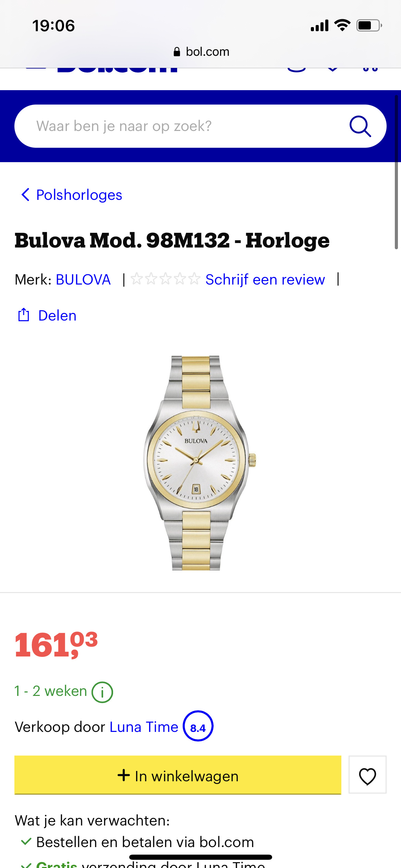
Task: Click the plus icon in the In winkelwagen button
Action: click(124, 775)
